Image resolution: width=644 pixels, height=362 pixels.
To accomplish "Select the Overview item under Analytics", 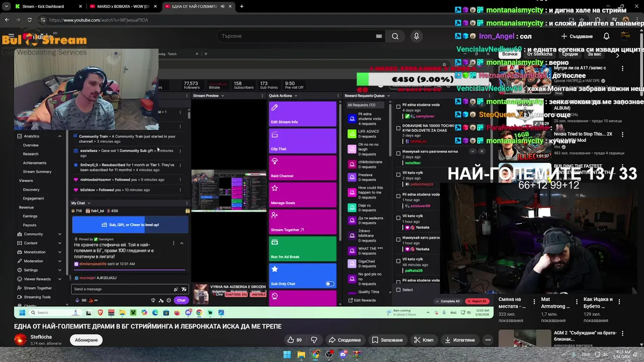I will (x=31, y=145).
